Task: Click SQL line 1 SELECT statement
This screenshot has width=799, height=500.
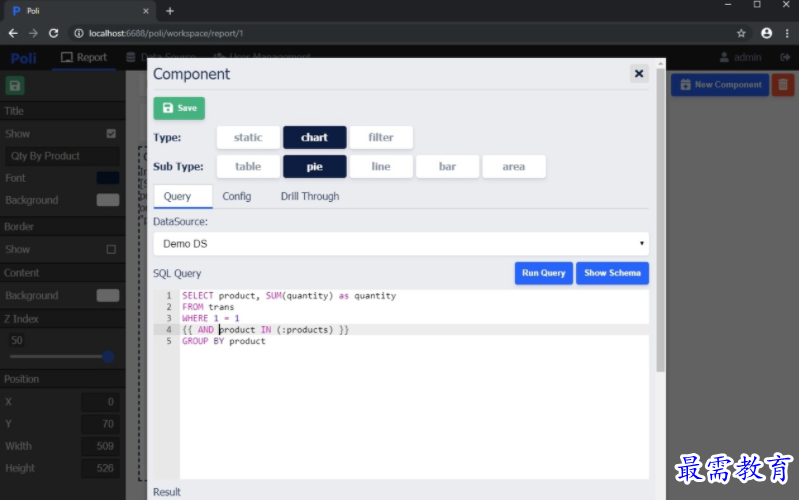Action: 289,296
